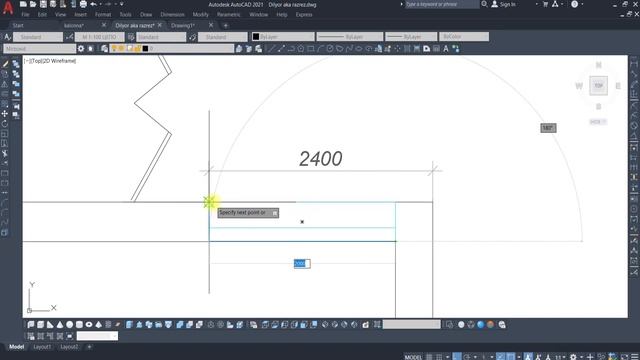Toggle snap mode in status bar
The image size is (640, 360).
[439, 357]
